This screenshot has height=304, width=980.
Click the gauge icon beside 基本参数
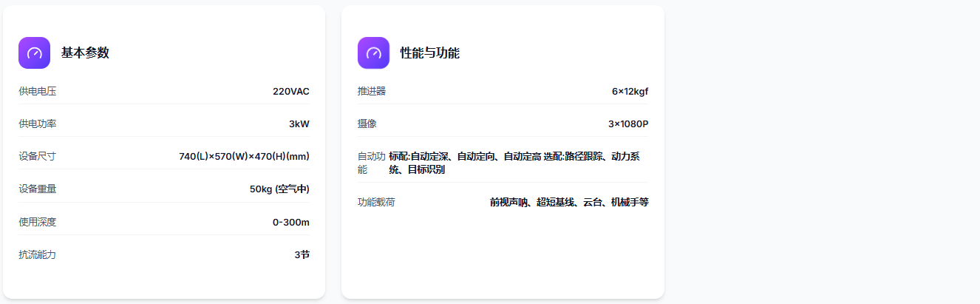click(34, 53)
